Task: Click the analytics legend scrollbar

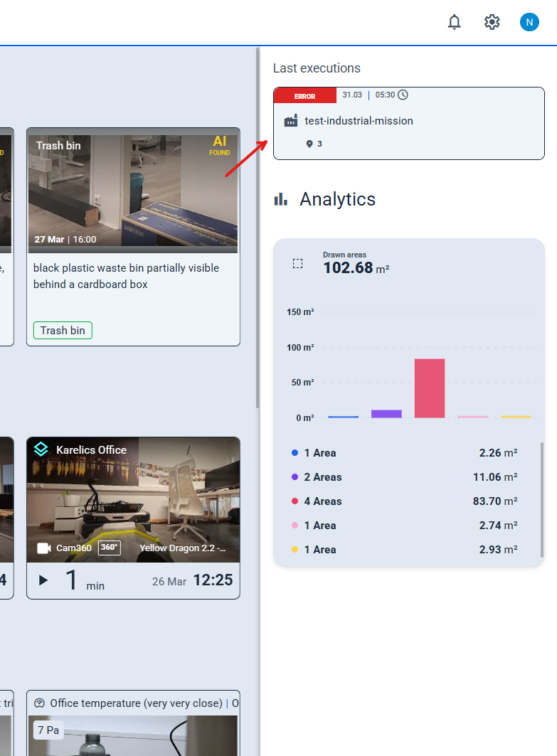Action: pyautogui.click(x=541, y=499)
